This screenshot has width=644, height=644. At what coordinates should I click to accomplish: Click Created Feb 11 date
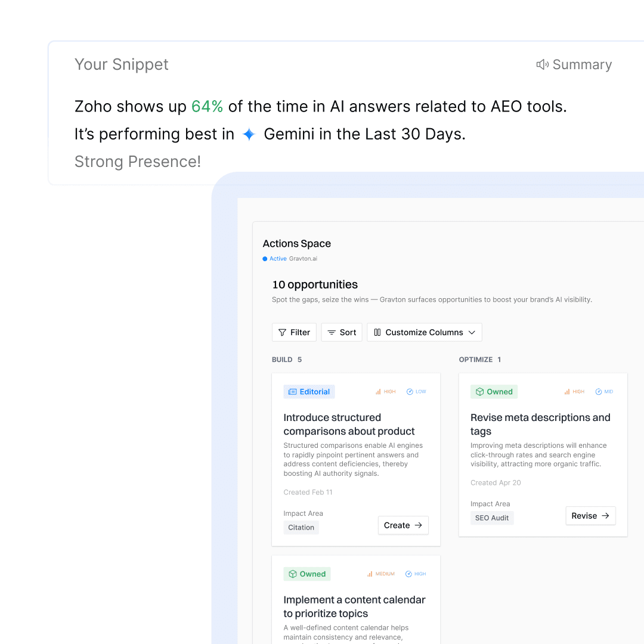[308, 492]
